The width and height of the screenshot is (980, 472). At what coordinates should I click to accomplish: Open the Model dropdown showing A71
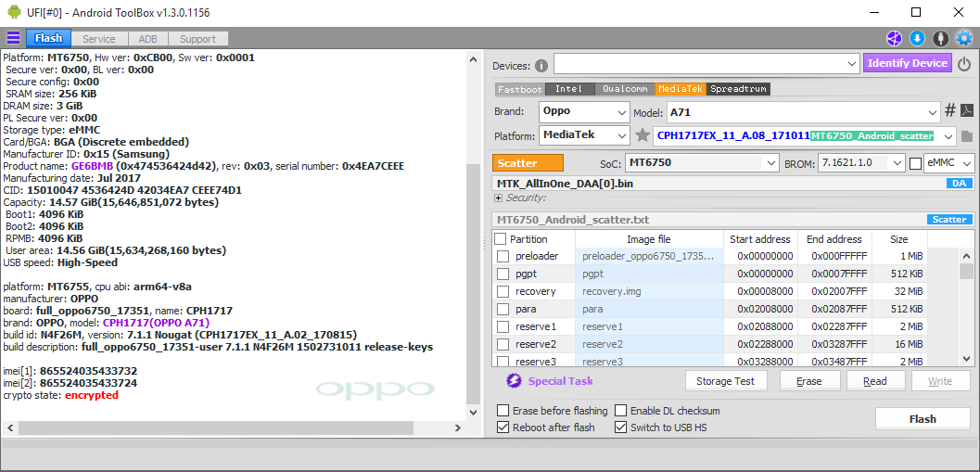pos(803,112)
